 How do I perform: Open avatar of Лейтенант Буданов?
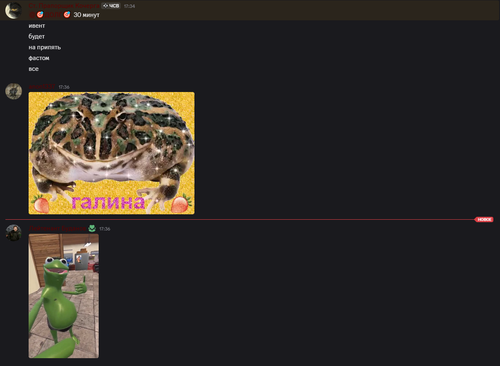[14, 233]
